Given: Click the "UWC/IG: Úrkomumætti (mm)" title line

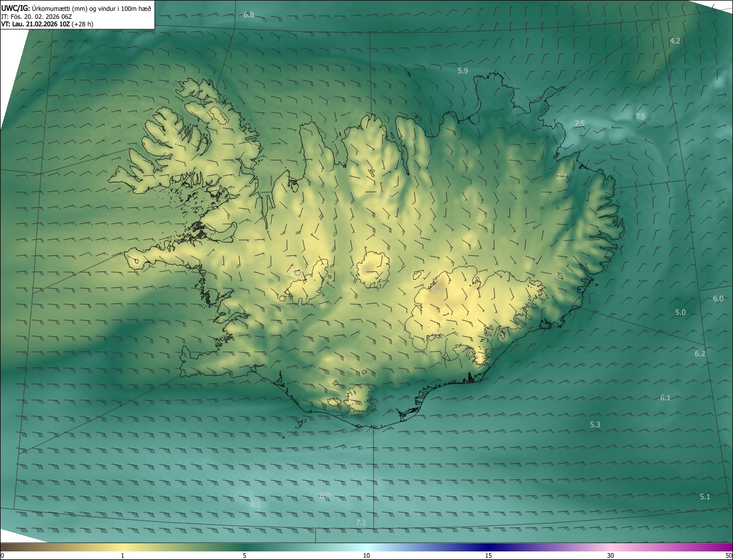Looking at the screenshot, I should (x=76, y=8).
